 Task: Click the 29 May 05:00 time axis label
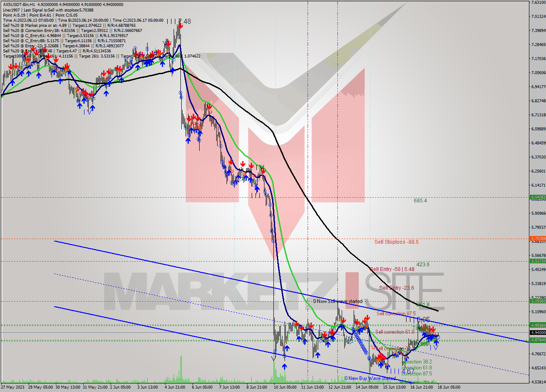40,388
